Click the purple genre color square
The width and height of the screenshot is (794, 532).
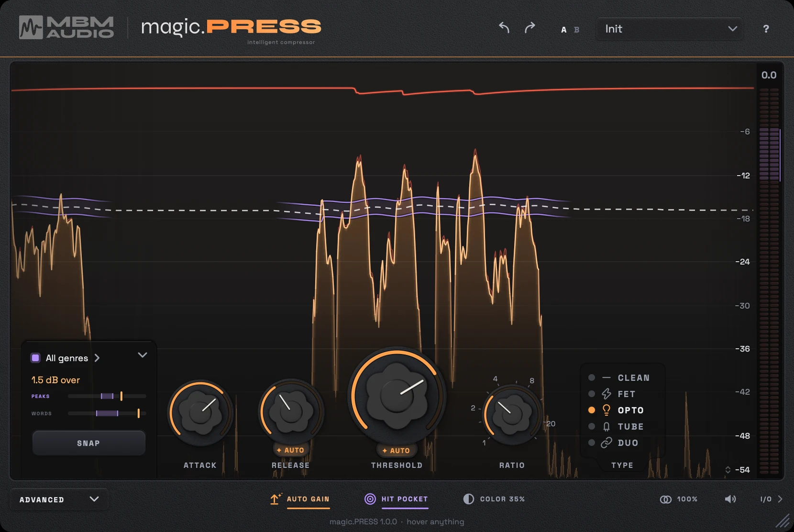35,358
